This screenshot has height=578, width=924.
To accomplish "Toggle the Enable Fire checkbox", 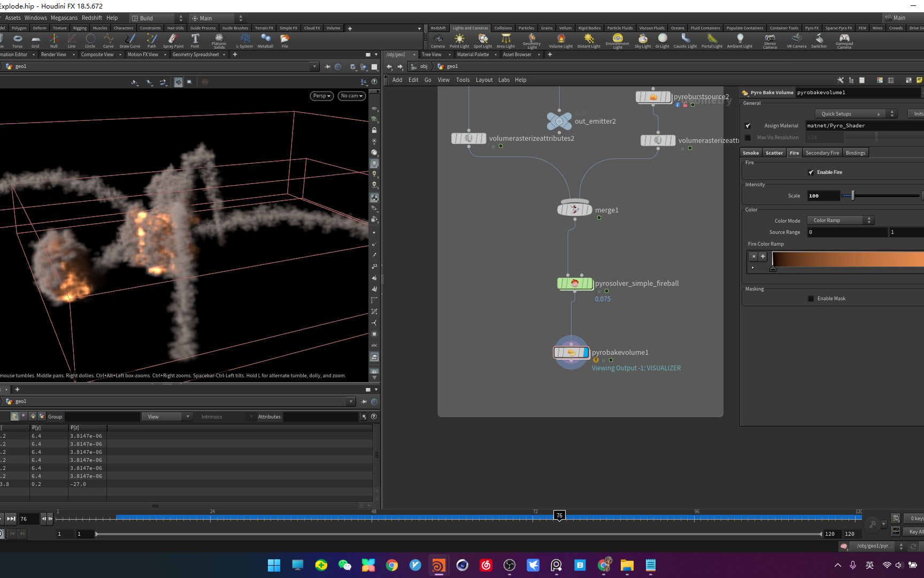I will pos(811,172).
